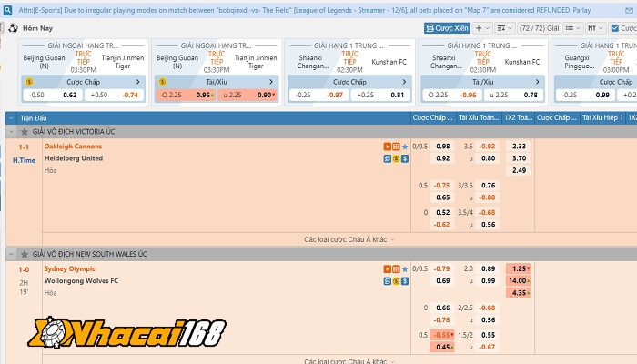Select +0.25 at 0.81 on Shaanxi Changan card
This screenshot has width=637, height=364.
380,95
